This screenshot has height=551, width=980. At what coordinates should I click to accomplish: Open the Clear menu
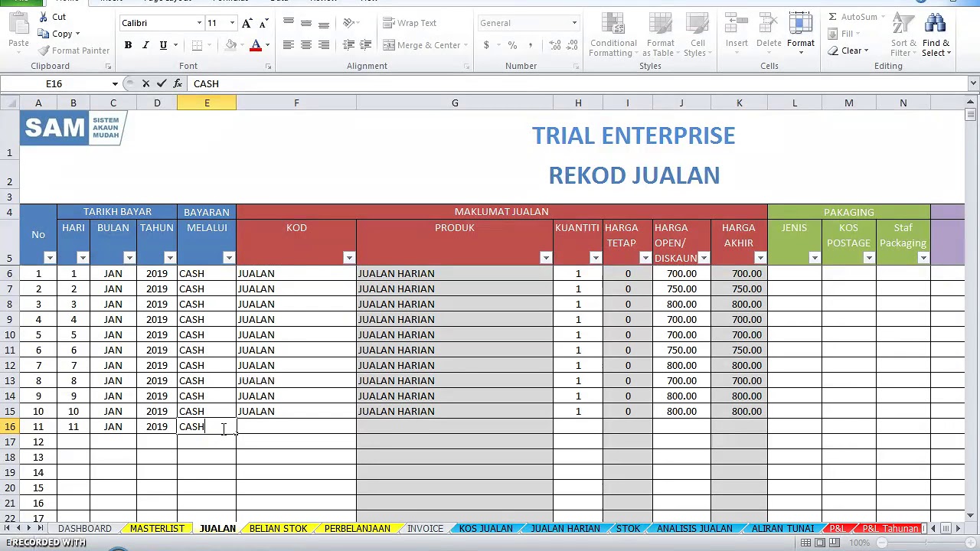[x=848, y=51]
